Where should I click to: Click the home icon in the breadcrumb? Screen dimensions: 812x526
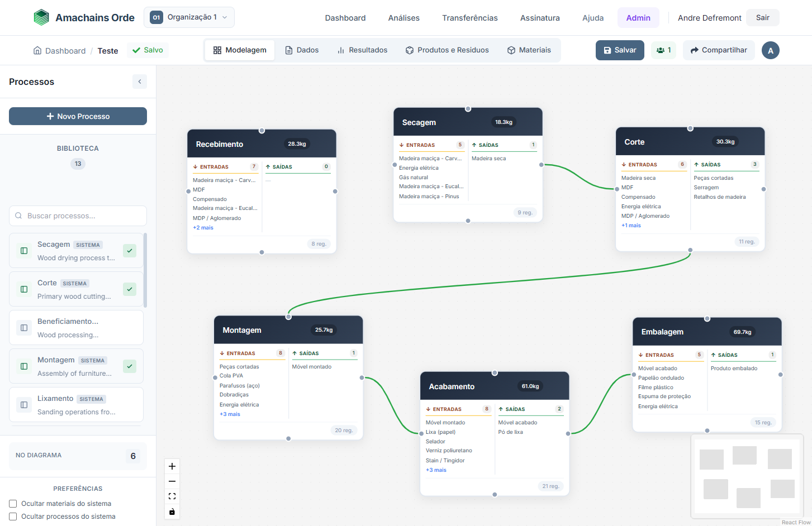coord(37,50)
